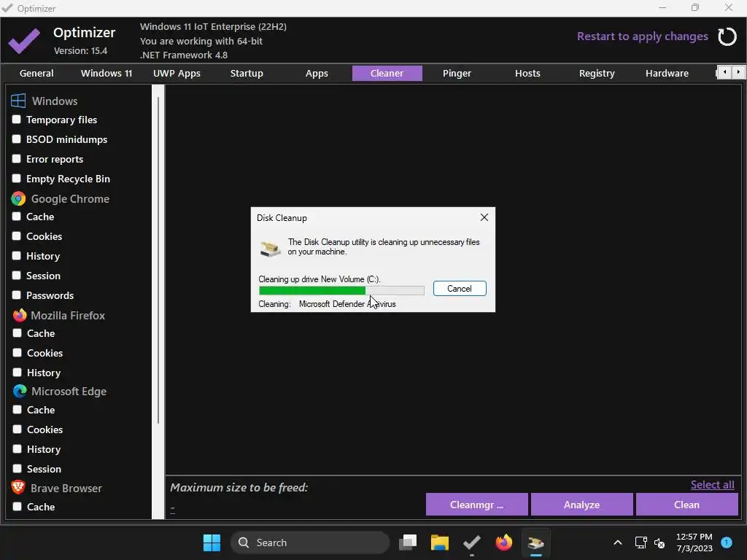Image resolution: width=747 pixels, height=560 pixels.
Task: Click the muted volume tray icon
Action: pyautogui.click(x=659, y=542)
